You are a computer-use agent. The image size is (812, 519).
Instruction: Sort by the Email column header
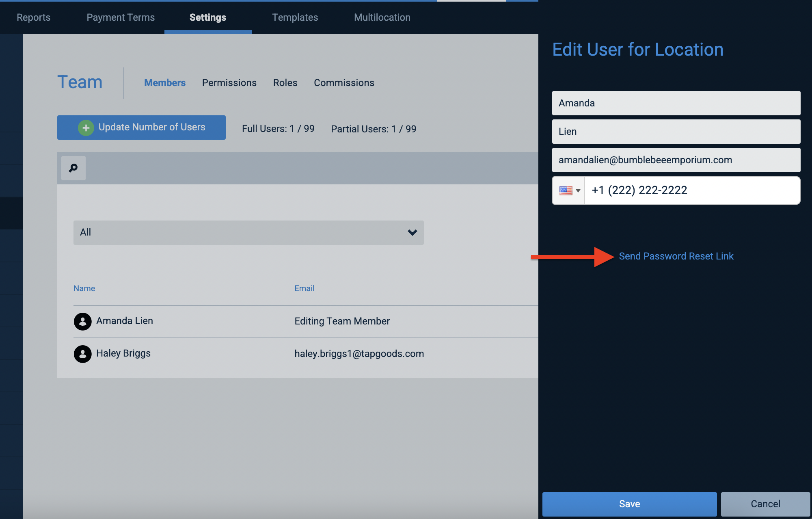(x=304, y=288)
